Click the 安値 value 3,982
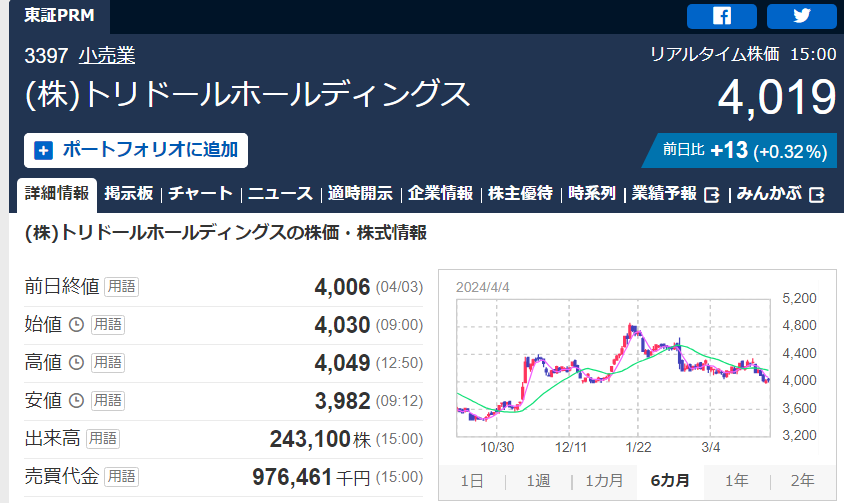Screen dimensions: 844x503 [x=342, y=401]
